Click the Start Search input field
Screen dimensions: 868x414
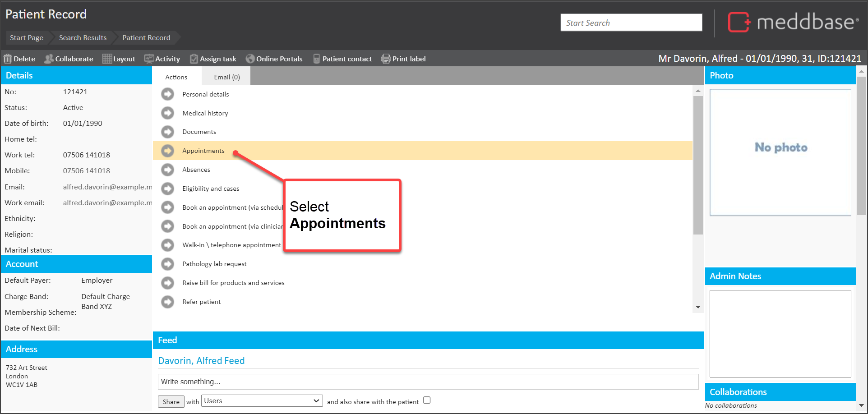(631, 23)
